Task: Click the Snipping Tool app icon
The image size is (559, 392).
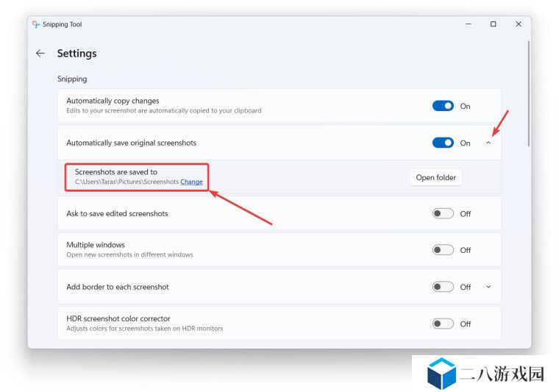Action: (35, 24)
